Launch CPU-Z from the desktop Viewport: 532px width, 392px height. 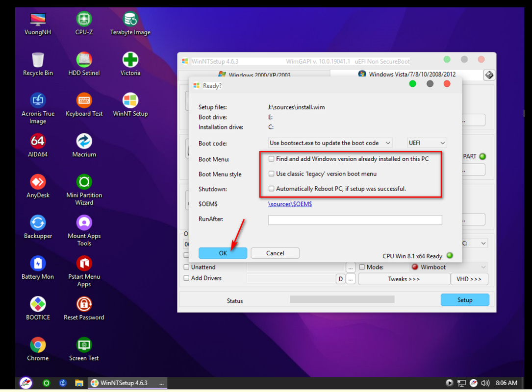point(84,24)
